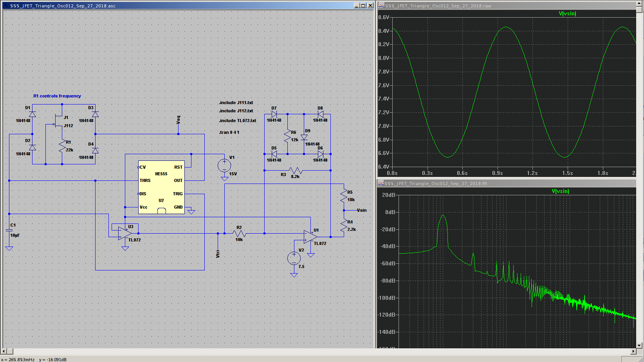Viewport: 644px width, 362px height.
Task: Click the 0dB axis label in FFT plot
Action: (390, 212)
